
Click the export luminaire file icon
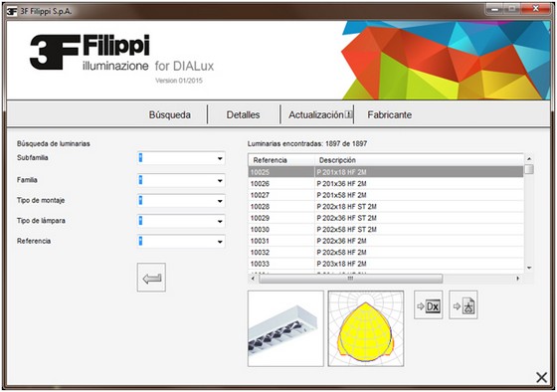tap(464, 305)
